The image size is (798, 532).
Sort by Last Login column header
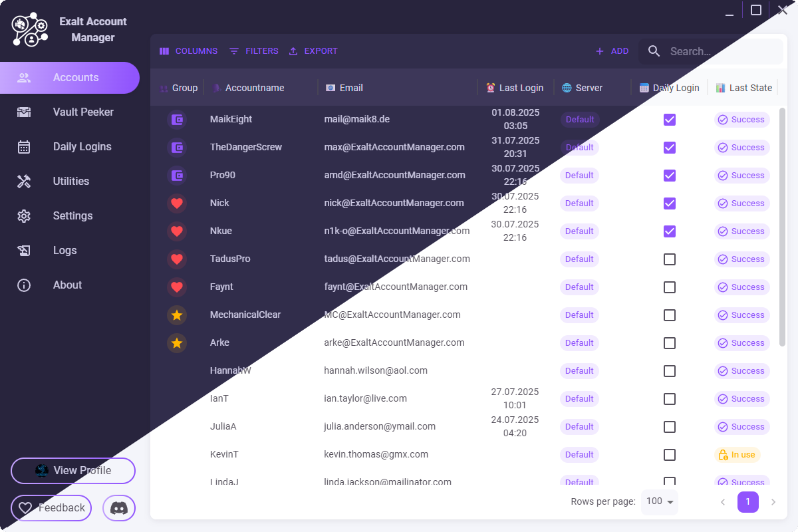pos(515,88)
